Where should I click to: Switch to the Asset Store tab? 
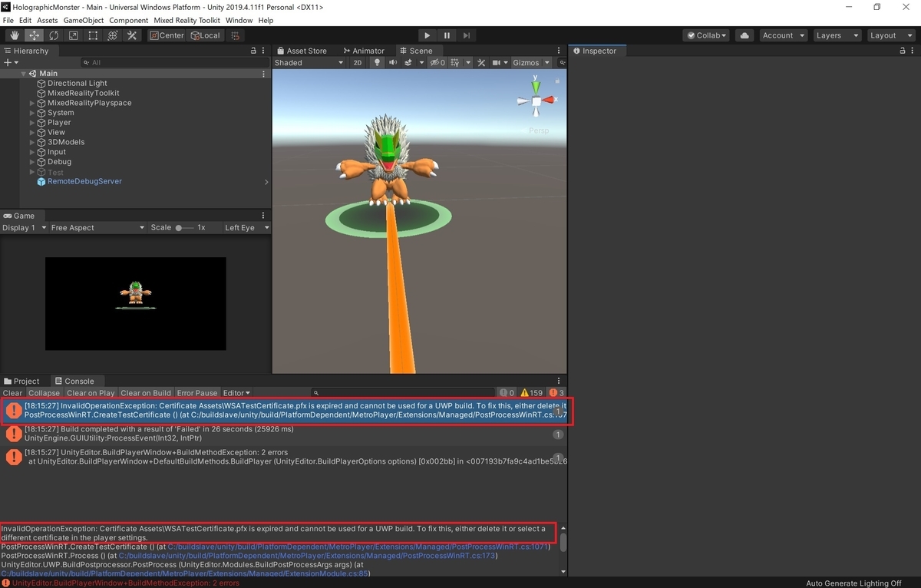pyautogui.click(x=302, y=51)
